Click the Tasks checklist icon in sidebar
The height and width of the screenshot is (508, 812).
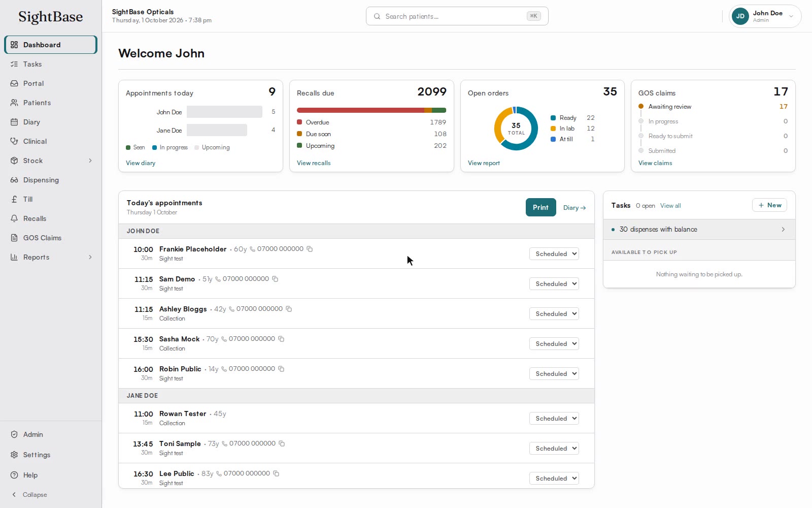click(x=14, y=64)
